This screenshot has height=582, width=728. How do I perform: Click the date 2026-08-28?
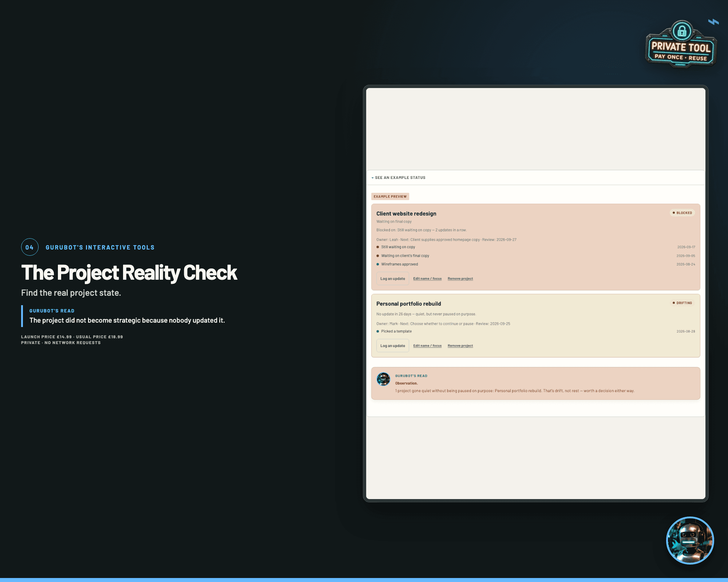click(x=686, y=331)
